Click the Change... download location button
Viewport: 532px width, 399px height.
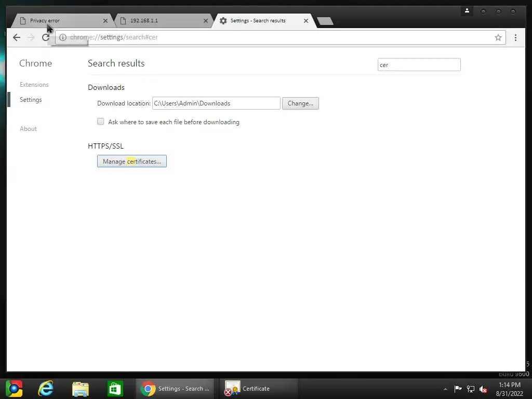tap(300, 103)
